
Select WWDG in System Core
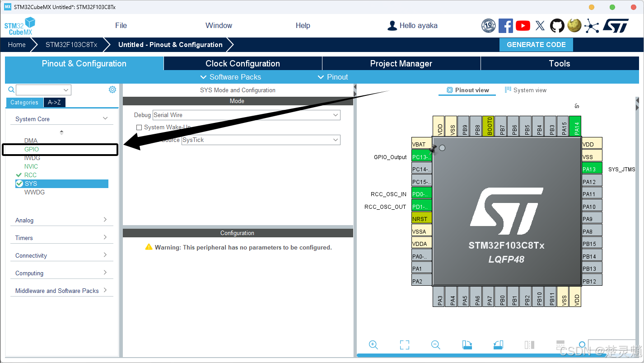pos(34,192)
